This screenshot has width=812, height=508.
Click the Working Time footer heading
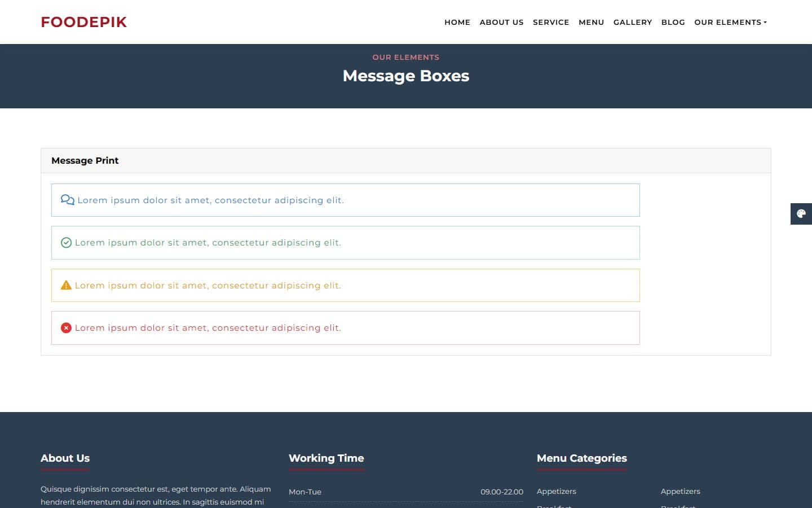pos(326,458)
